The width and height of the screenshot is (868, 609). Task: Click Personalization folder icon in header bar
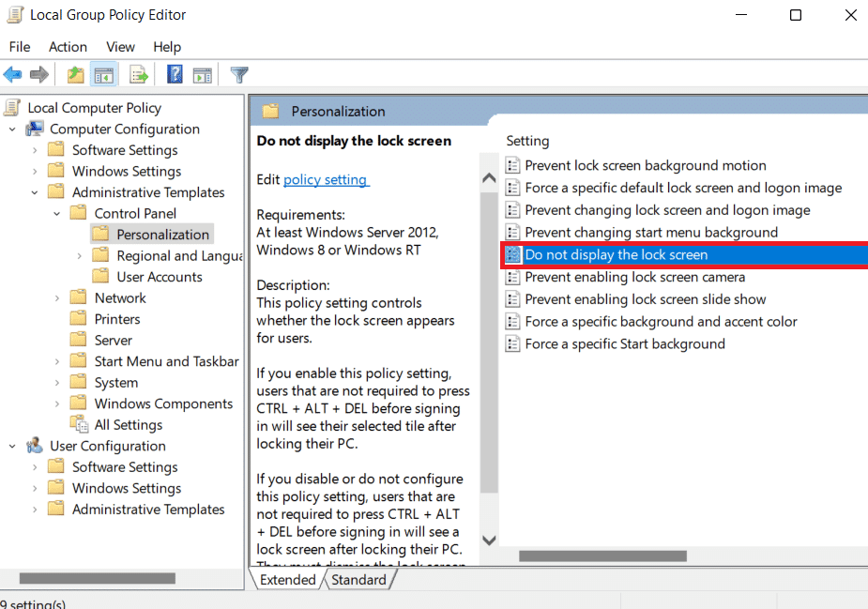click(x=270, y=111)
